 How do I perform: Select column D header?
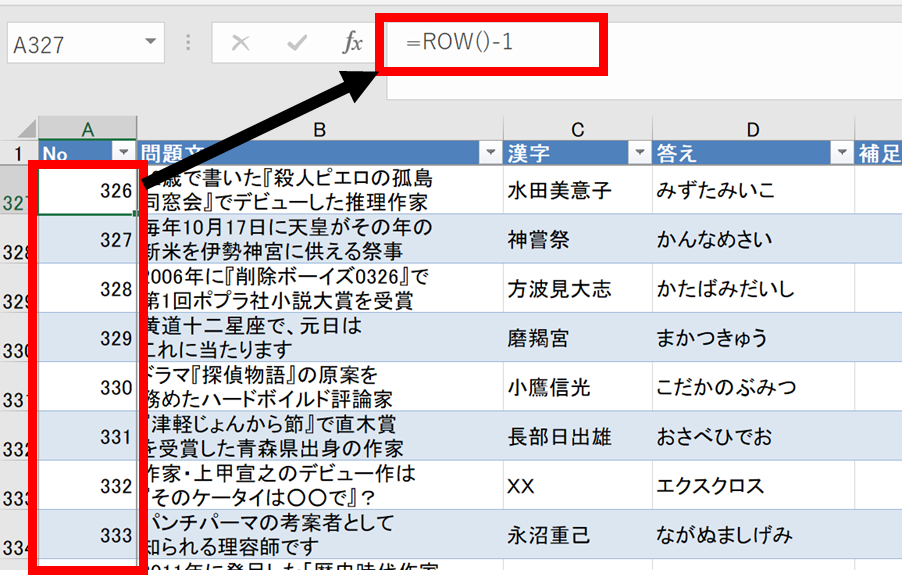coord(753,129)
